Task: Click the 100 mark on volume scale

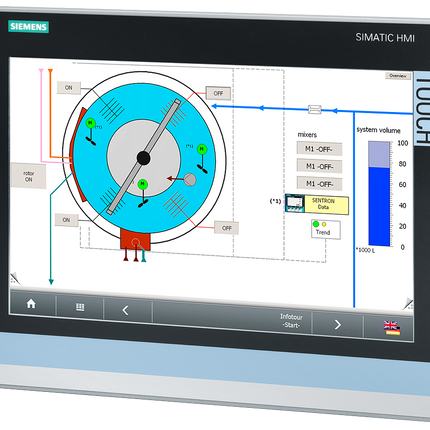Action: click(403, 143)
